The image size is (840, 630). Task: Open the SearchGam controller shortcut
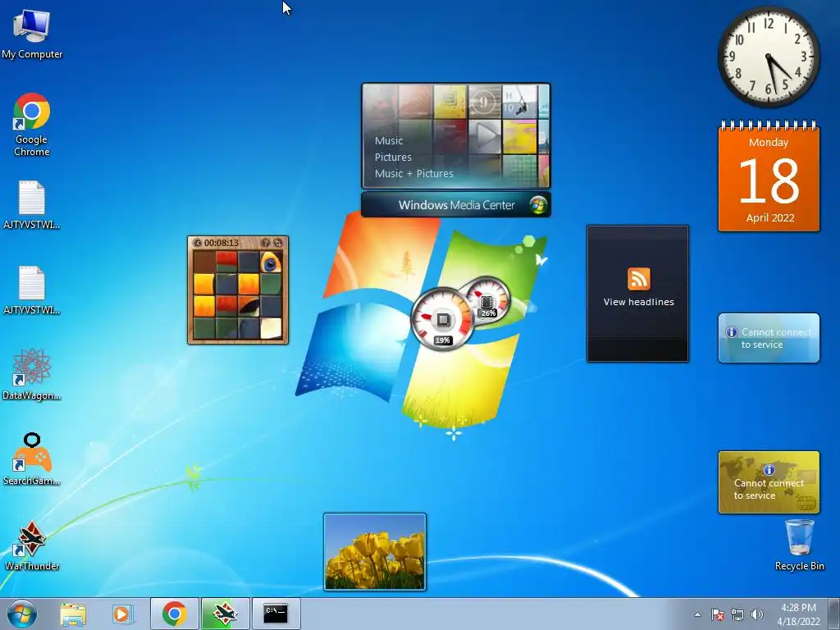point(32,459)
